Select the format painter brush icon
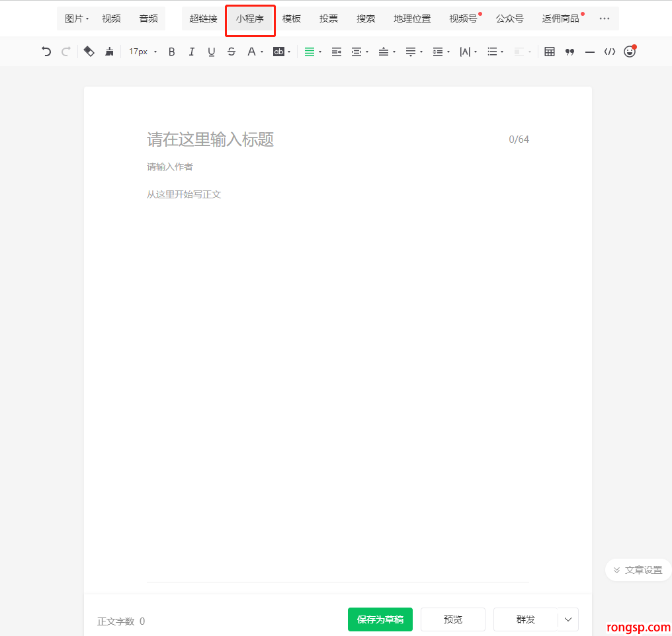Image resolution: width=672 pixels, height=636 pixels. (x=109, y=52)
